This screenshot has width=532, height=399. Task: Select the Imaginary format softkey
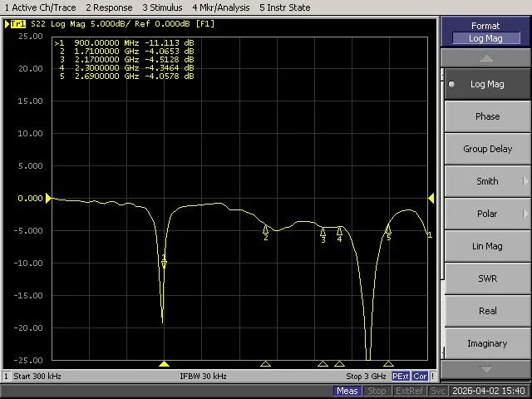(x=487, y=343)
